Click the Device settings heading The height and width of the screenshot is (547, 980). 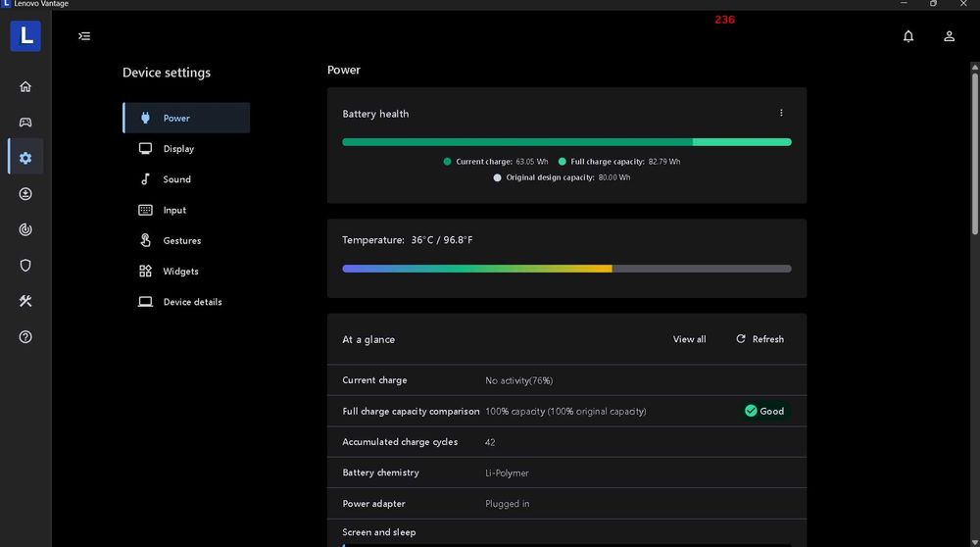click(x=167, y=73)
